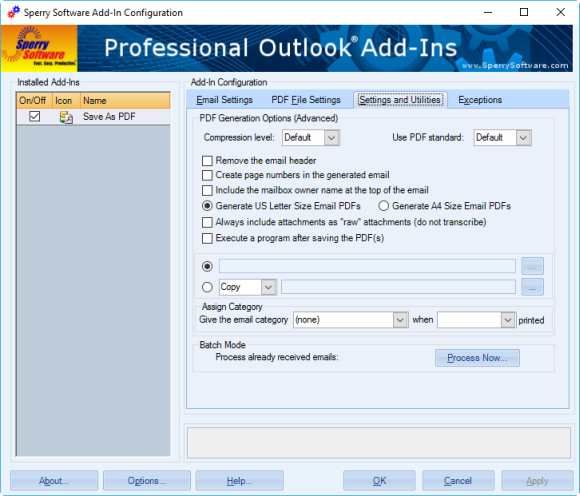Click the program path input field
The height and width of the screenshot is (496, 580).
pyautogui.click(x=367, y=266)
